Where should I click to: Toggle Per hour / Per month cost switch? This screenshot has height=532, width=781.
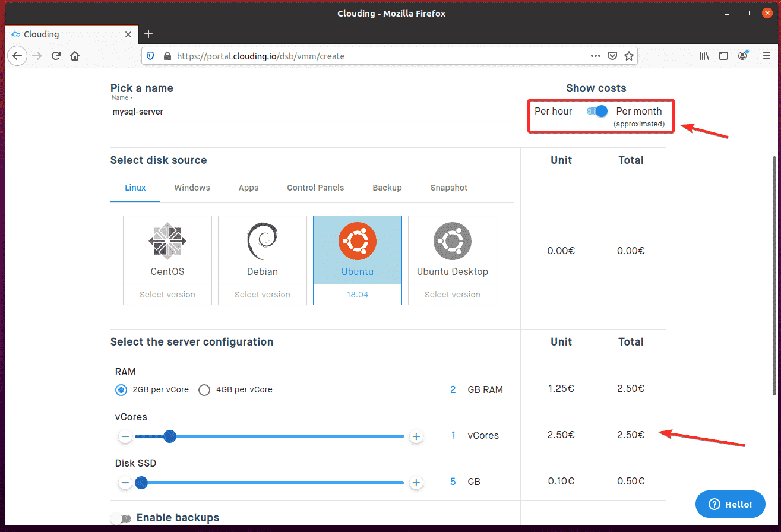597,111
